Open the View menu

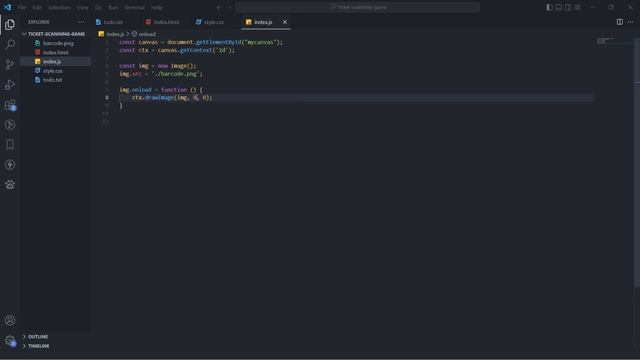[82, 7]
